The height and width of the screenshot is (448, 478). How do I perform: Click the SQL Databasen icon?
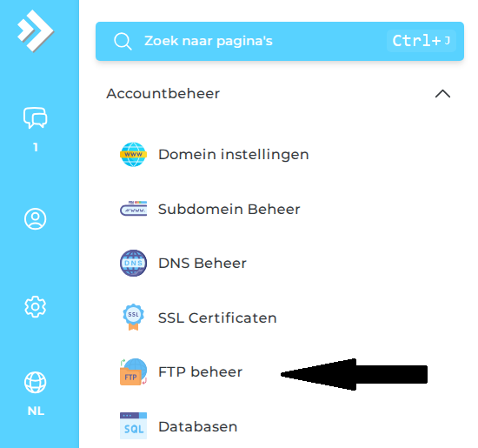point(133,425)
